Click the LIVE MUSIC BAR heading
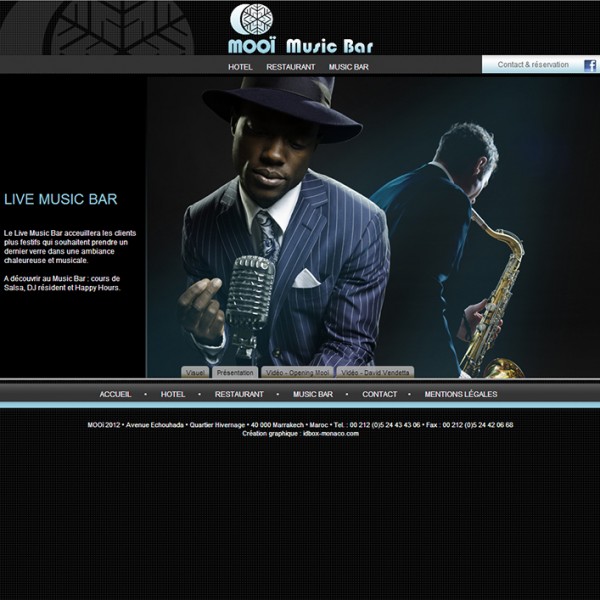Viewport: 600px width, 600px height. [60, 200]
